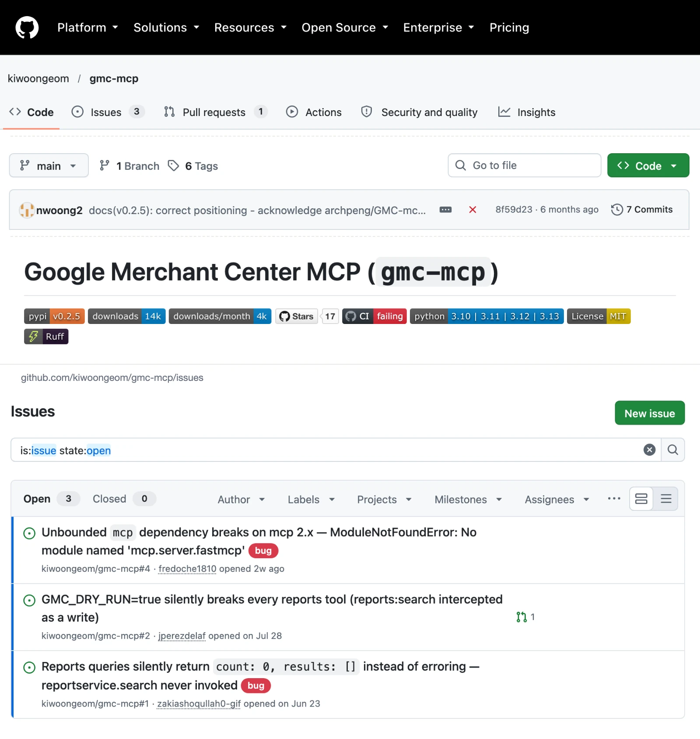The height and width of the screenshot is (739, 700).
Task: Expand the Enterprise menu
Action: point(438,28)
